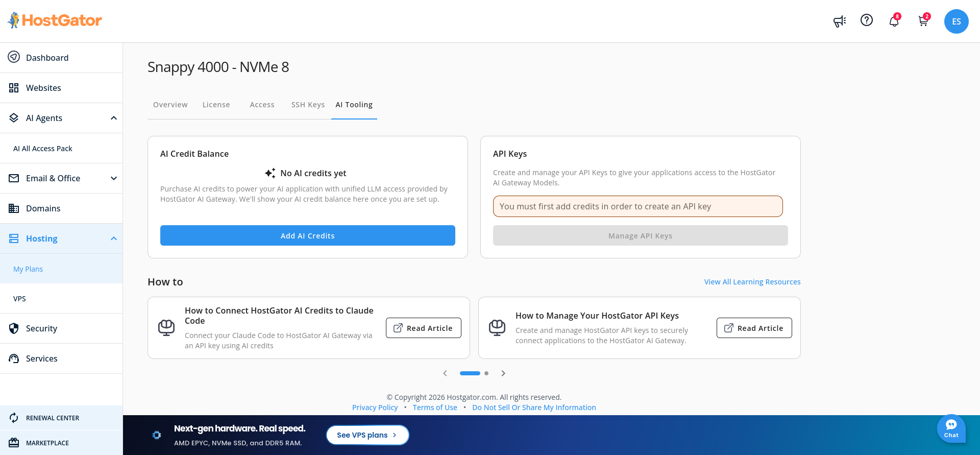Select the first carousel page indicator
The image size is (980, 455).
[470, 373]
